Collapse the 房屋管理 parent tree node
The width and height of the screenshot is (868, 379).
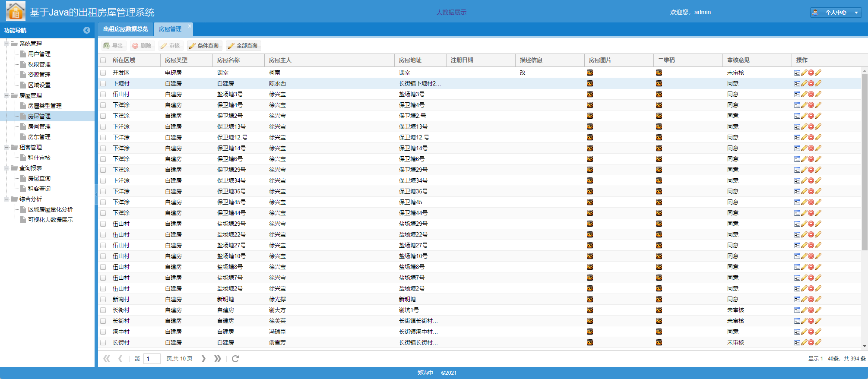click(6, 95)
